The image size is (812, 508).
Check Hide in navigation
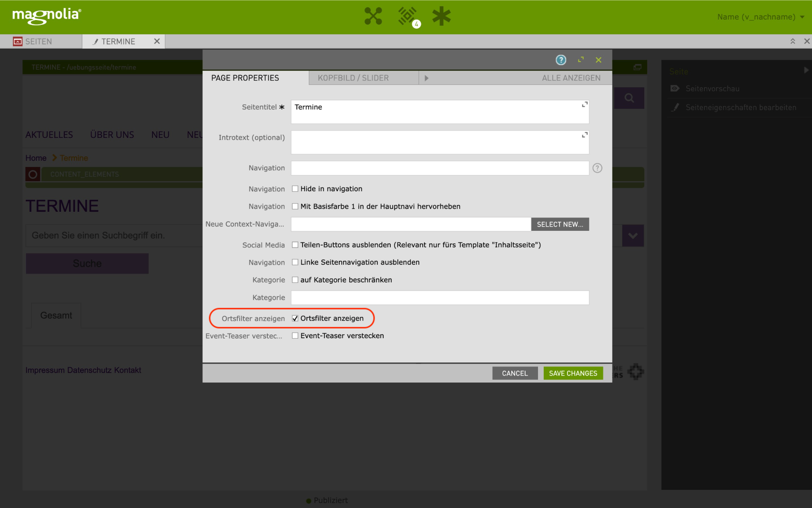295,189
